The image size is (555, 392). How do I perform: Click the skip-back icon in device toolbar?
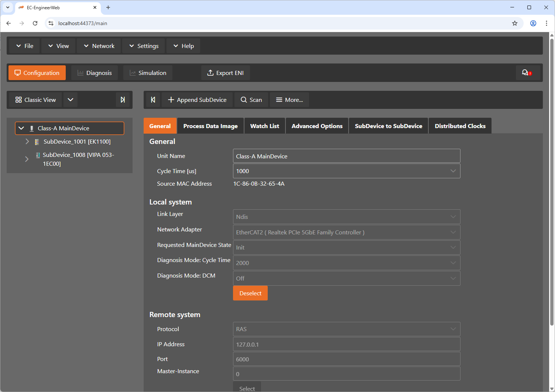[153, 100]
